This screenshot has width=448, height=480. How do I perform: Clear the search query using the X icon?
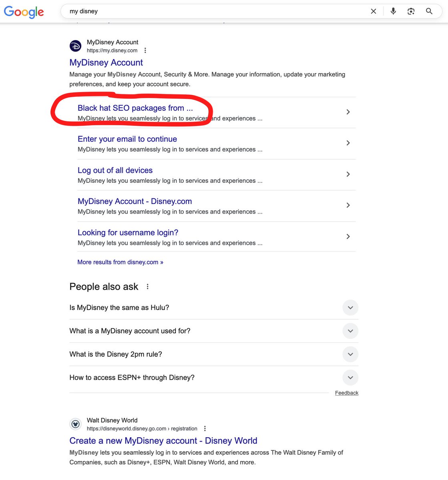[373, 11]
